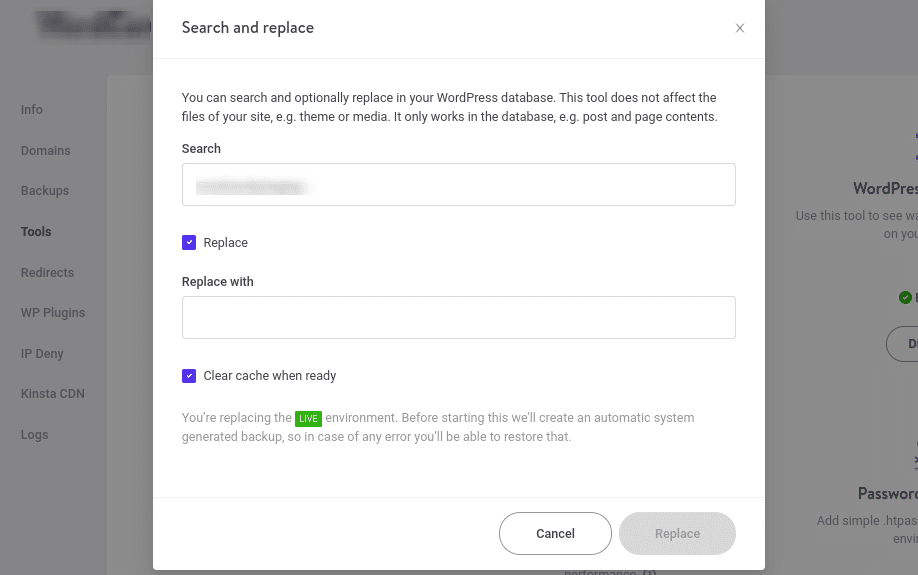Open Kinsta CDN from the sidebar
This screenshot has height=575, width=918.
[53, 394]
